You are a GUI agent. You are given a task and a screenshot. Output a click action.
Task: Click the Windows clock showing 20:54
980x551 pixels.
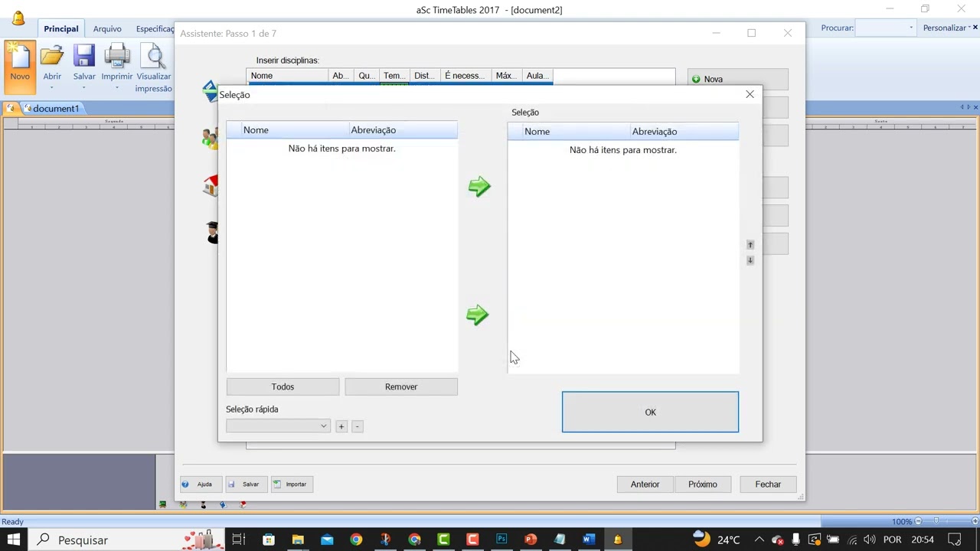(x=923, y=540)
